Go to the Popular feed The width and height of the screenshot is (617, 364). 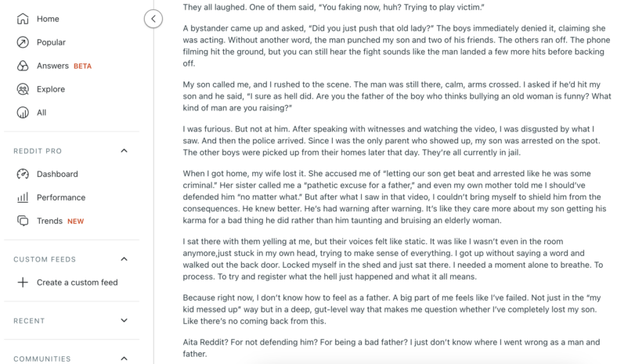51,42
